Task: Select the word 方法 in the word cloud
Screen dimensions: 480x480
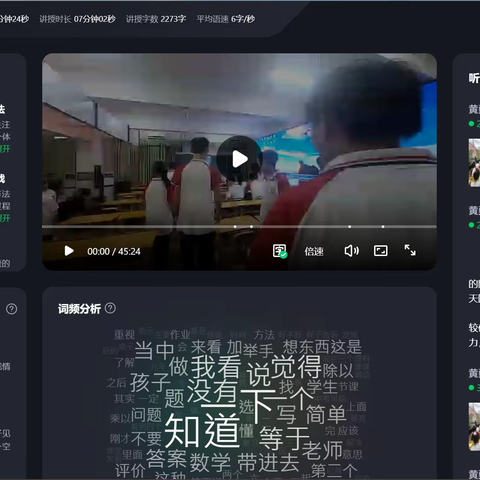Action: point(264,335)
